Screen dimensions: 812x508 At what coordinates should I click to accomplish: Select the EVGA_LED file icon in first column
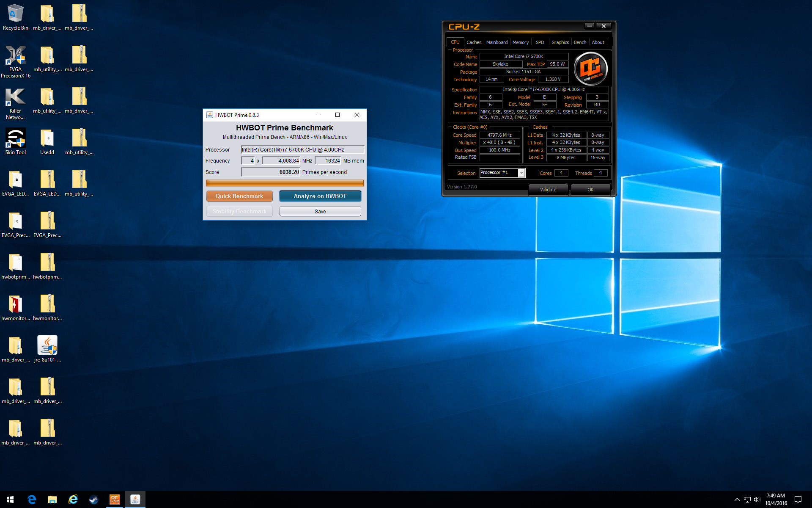pos(15,183)
